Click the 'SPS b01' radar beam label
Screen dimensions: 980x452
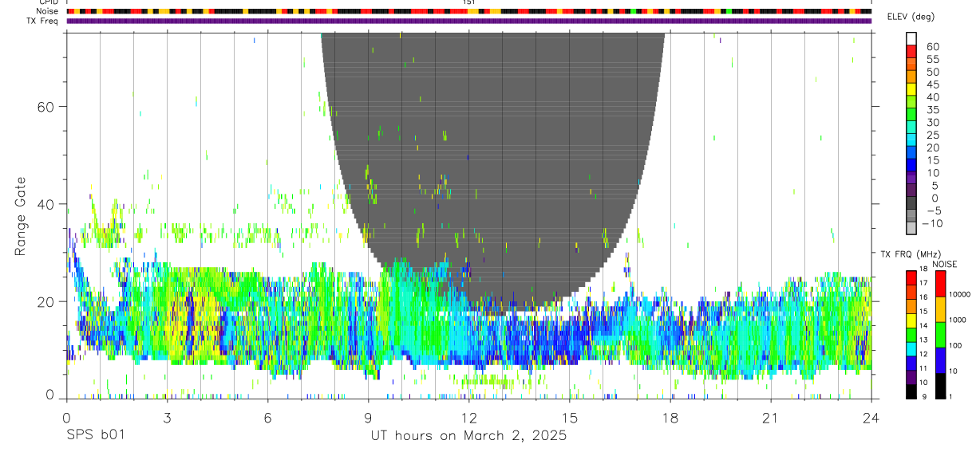tap(95, 436)
